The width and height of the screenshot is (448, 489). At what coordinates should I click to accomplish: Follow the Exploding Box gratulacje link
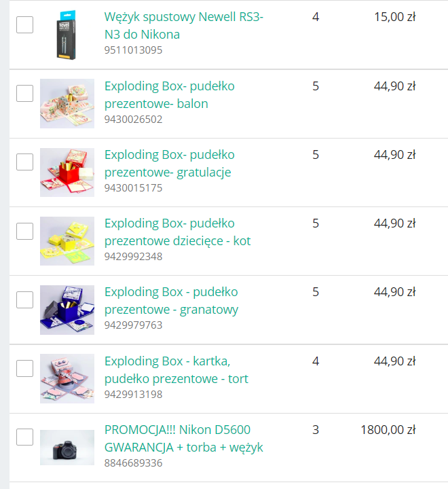point(169,163)
